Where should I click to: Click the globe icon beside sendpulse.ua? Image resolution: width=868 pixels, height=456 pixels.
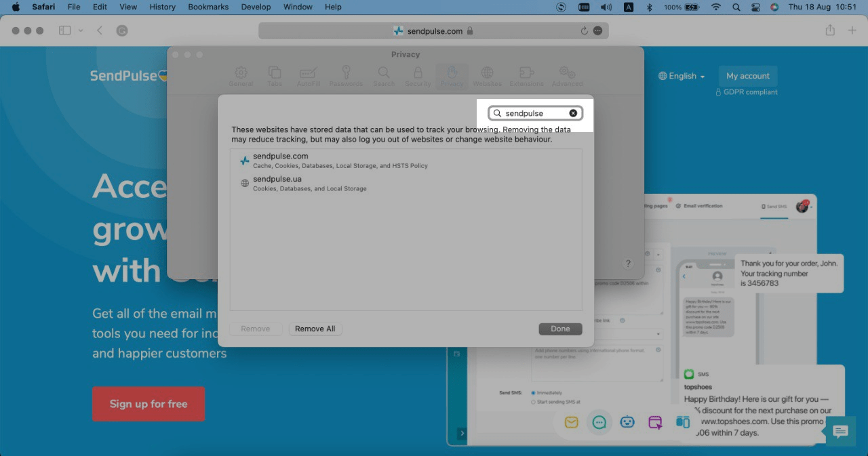245,184
